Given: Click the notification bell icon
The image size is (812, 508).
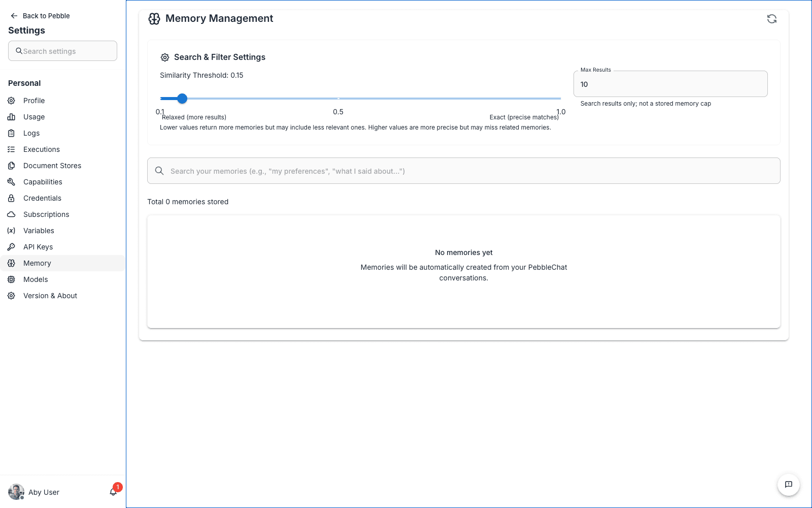Looking at the screenshot, I should point(113,492).
